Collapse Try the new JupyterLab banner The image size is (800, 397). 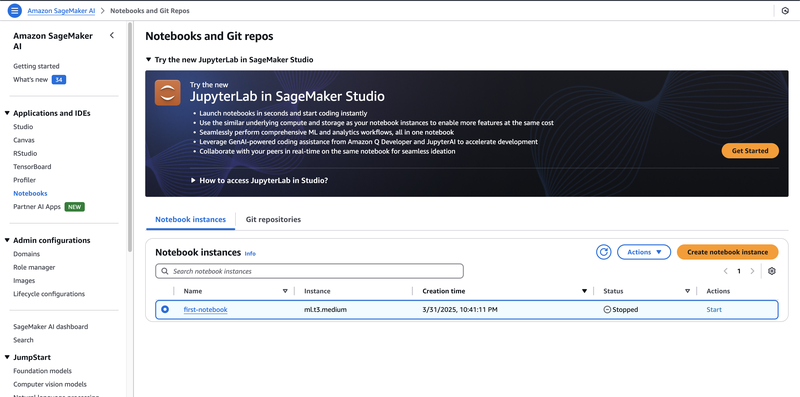[148, 60]
